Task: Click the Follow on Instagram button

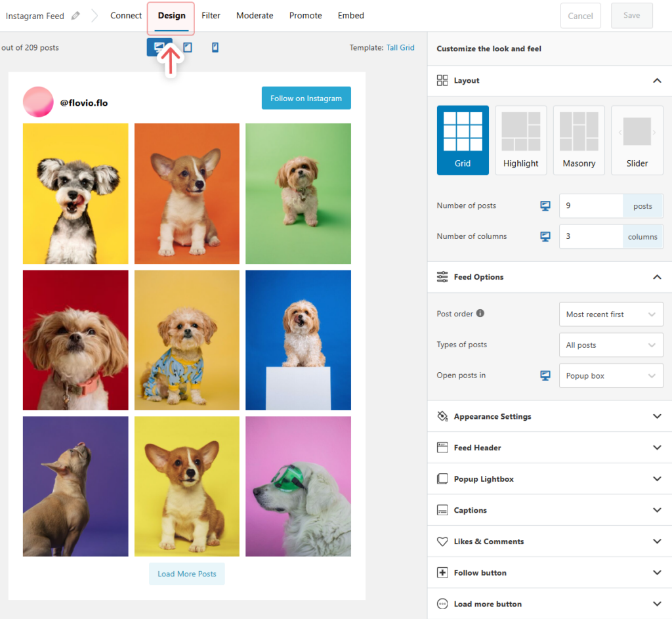Action: [306, 96]
